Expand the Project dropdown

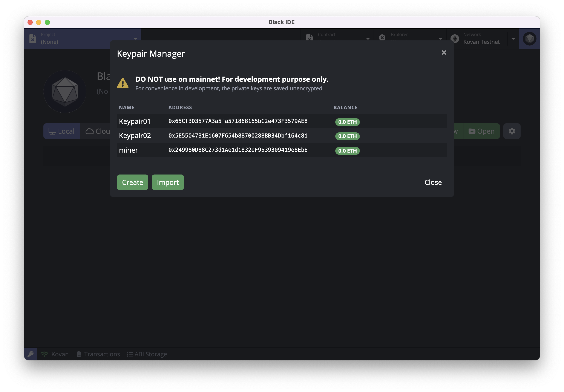tap(135, 38)
